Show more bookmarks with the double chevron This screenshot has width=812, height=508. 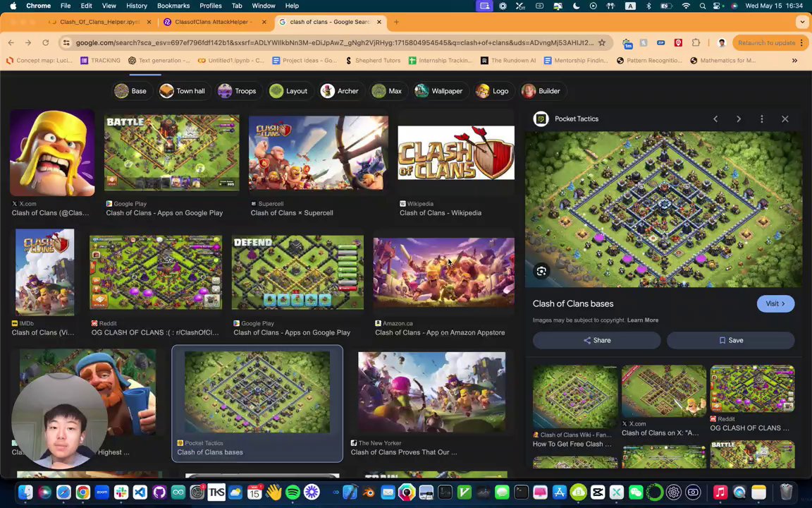(794, 61)
